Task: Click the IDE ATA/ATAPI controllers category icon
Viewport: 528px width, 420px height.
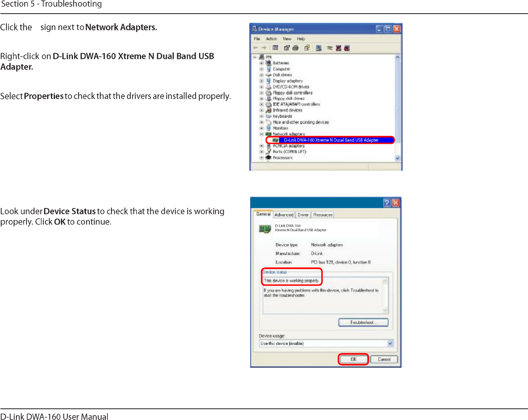Action: click(x=269, y=104)
